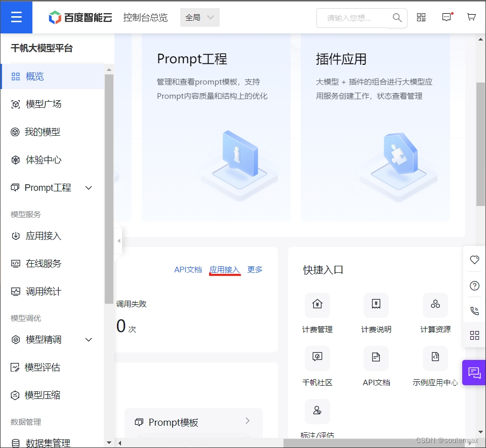Screen dimensions: 486x448
Task: Click the main page scroll up arrow
Action: 480,39
